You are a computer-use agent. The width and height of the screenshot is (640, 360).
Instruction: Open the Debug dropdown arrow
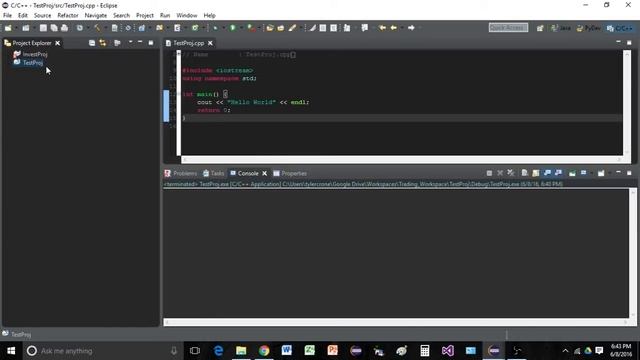(x=223, y=28)
